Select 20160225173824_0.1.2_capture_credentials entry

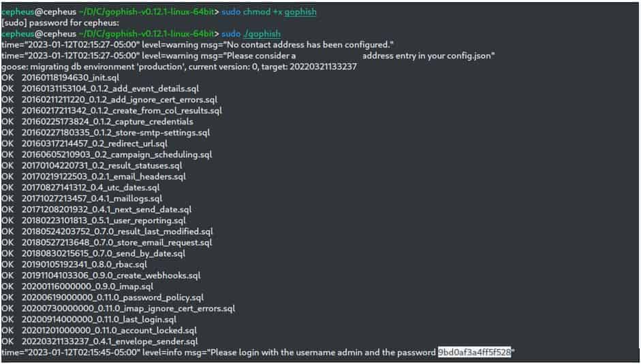click(97, 122)
